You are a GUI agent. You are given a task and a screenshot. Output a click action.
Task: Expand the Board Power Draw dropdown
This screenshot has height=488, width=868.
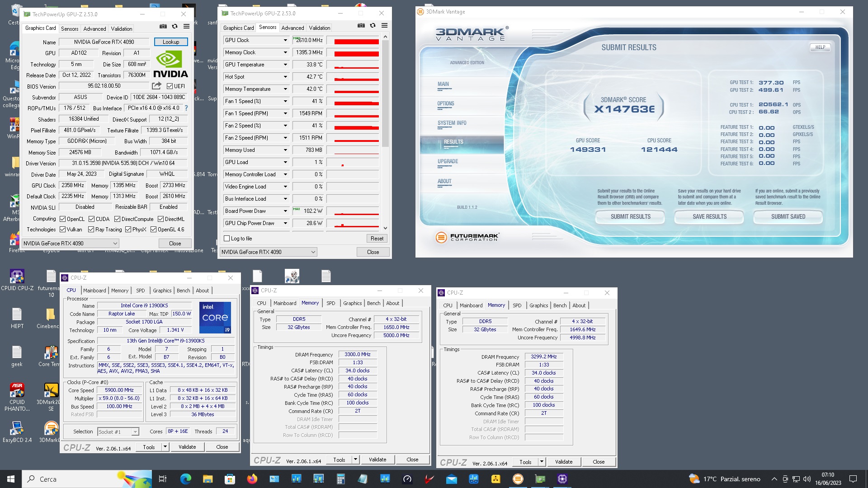285,211
